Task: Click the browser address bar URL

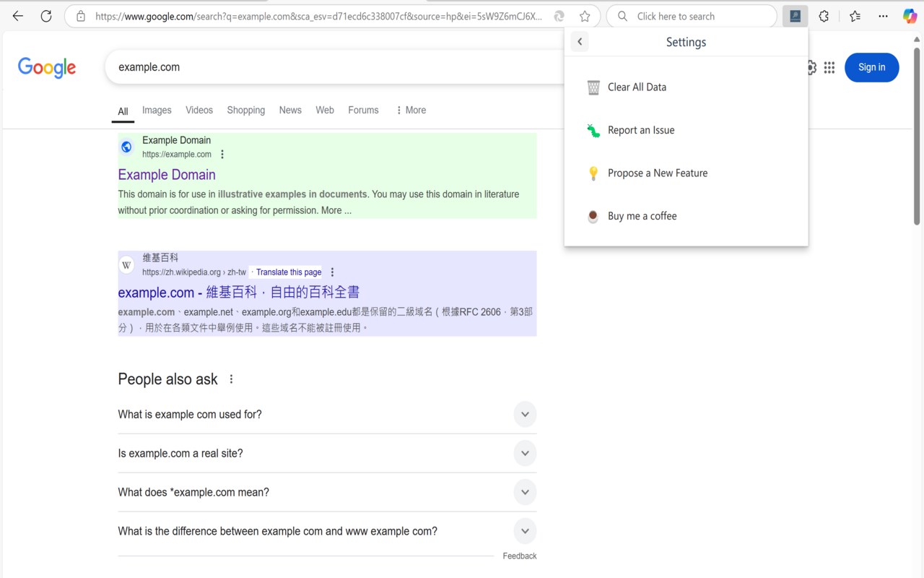Action: (318, 16)
